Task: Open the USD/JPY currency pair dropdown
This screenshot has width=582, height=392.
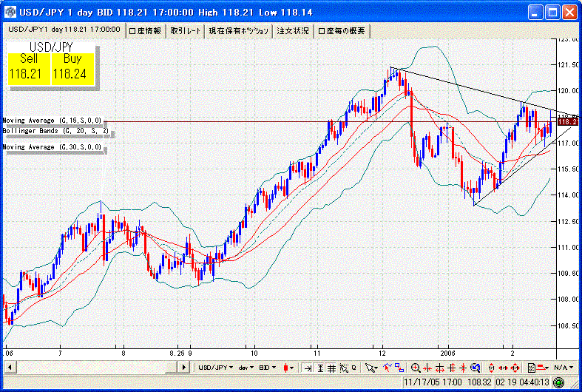Action: 216,368
